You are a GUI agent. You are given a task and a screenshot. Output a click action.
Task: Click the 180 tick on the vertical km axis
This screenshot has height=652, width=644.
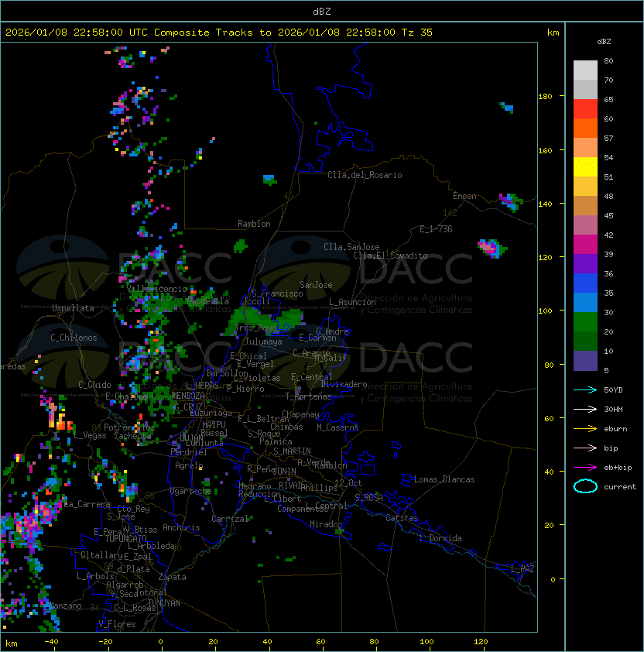click(x=545, y=96)
